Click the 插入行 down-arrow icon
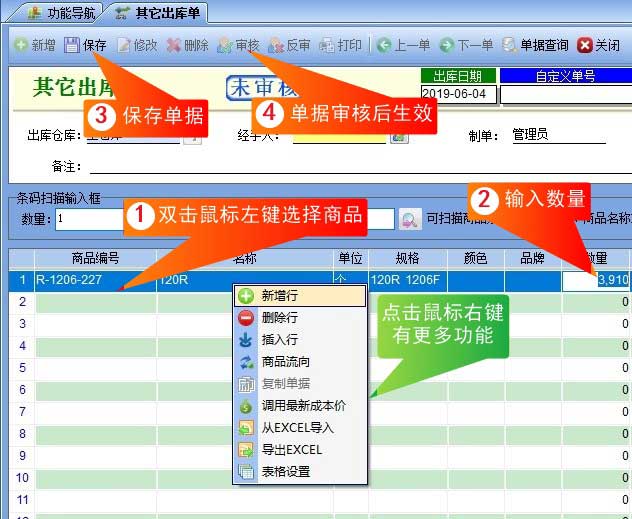 coord(245,340)
